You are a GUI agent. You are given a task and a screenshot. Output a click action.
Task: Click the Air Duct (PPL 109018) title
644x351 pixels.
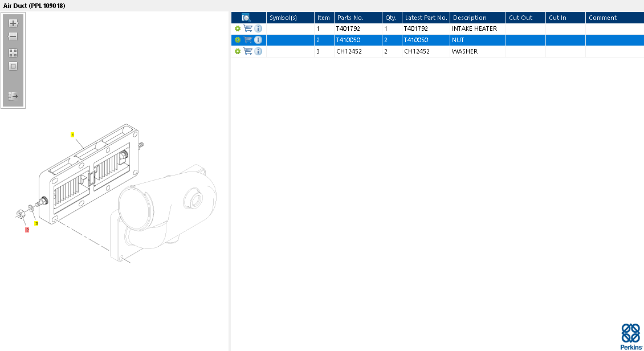pyautogui.click(x=34, y=6)
